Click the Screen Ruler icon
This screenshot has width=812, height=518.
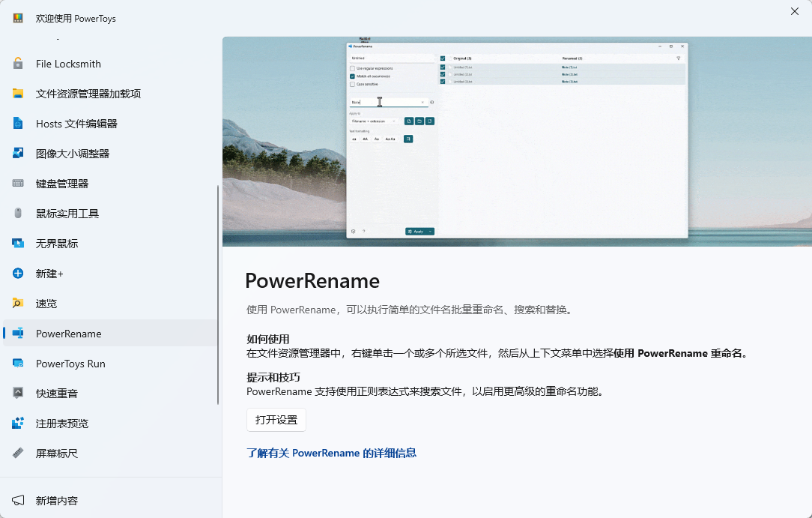click(x=18, y=454)
